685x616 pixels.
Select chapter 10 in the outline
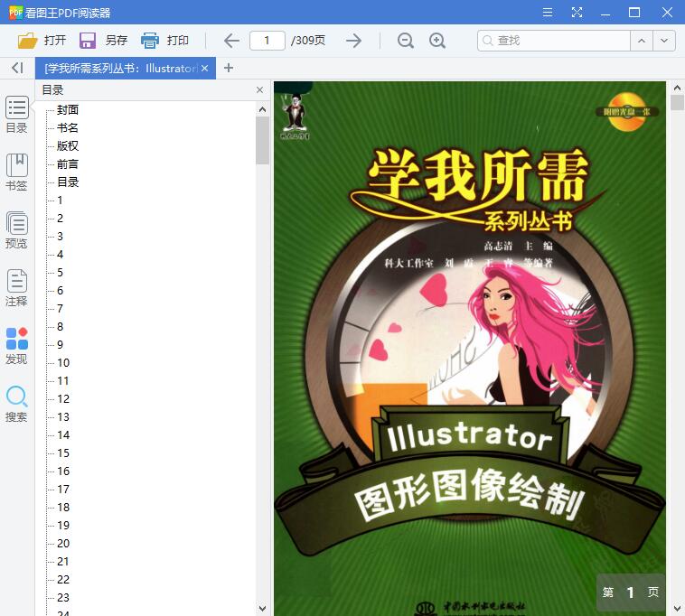click(x=63, y=363)
